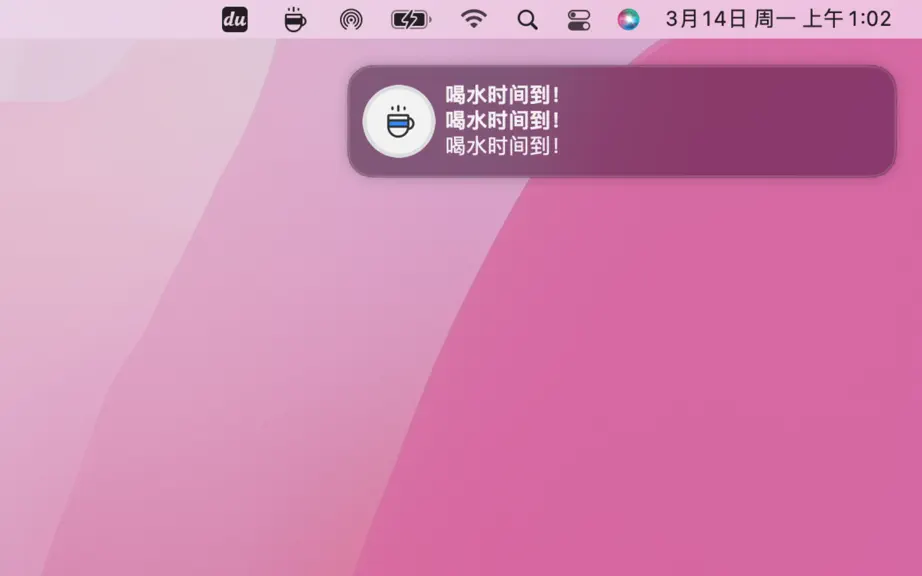
Task: Open the Wi-Fi menu
Action: coord(473,19)
